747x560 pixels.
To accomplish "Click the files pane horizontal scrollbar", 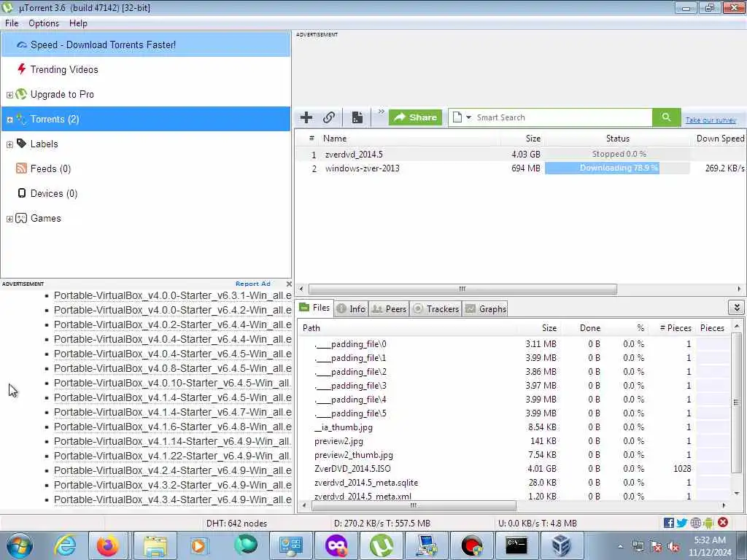I will [x=414, y=505].
